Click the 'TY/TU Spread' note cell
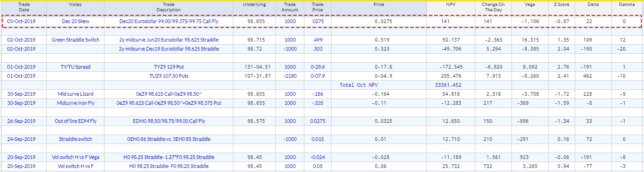 (x=76, y=67)
